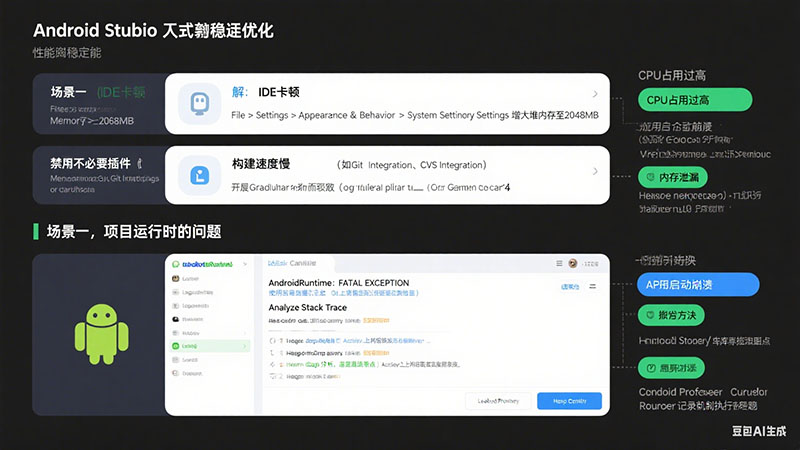Click the clock icon in the last green pill
Viewport: 800px width, 450px height.
(x=651, y=368)
